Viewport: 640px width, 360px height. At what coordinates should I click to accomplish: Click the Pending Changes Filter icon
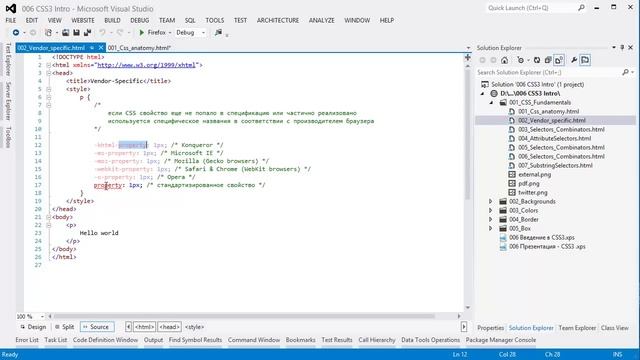[x=520, y=60]
